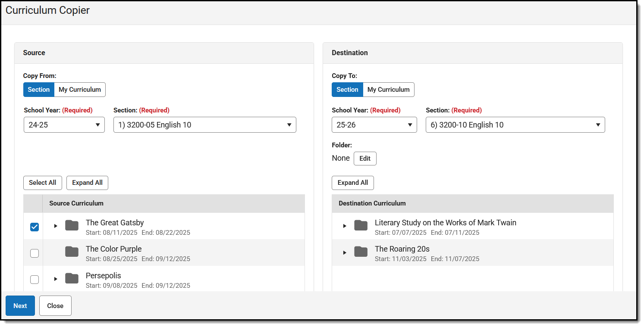The height and width of the screenshot is (327, 644).
Task: Click the folder icon beside Persepolis
Action: tap(72, 278)
